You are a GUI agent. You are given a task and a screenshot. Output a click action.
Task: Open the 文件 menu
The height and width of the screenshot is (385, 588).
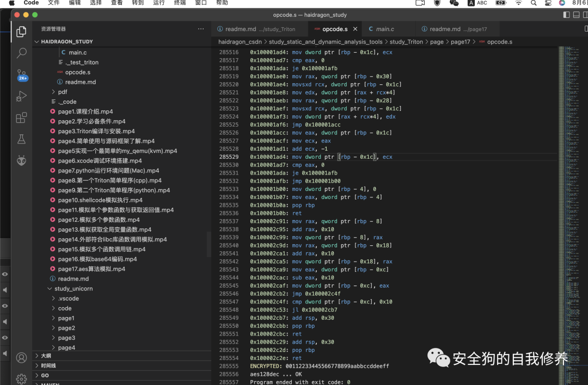(53, 3)
